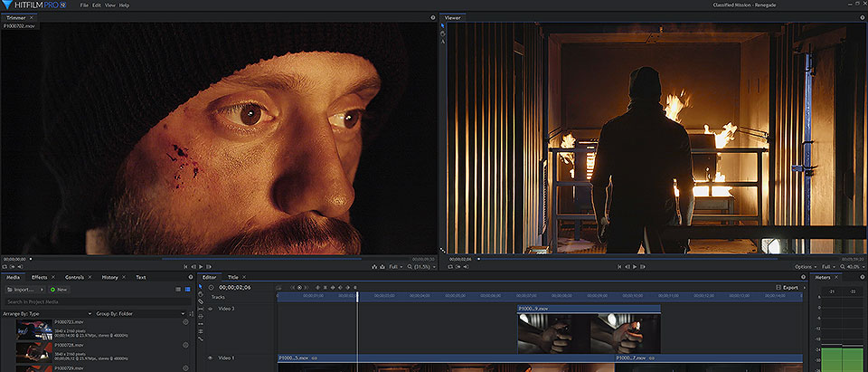The width and height of the screenshot is (868, 372).
Task: Click the Viewer scrub bar handle
Action: (x=479, y=259)
